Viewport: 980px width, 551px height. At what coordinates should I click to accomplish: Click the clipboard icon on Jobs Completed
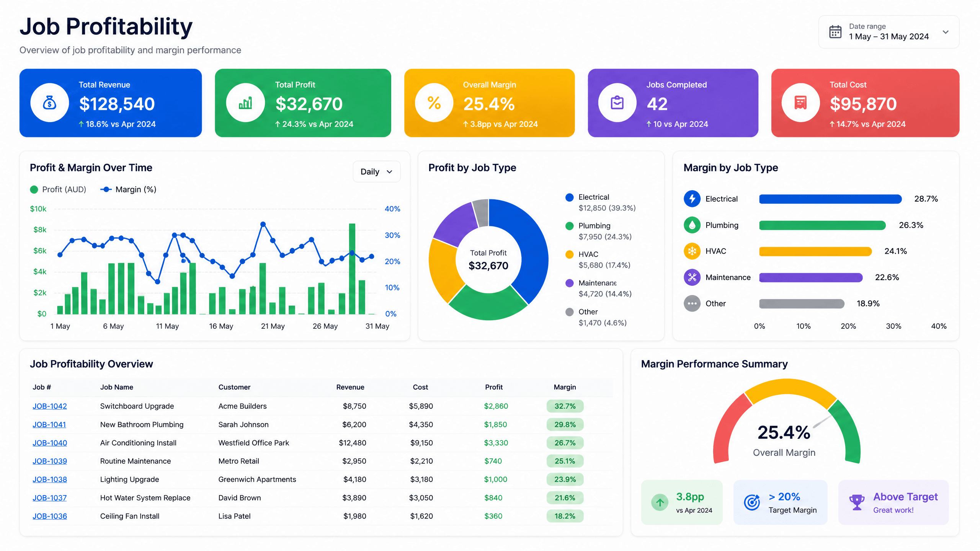[617, 103]
